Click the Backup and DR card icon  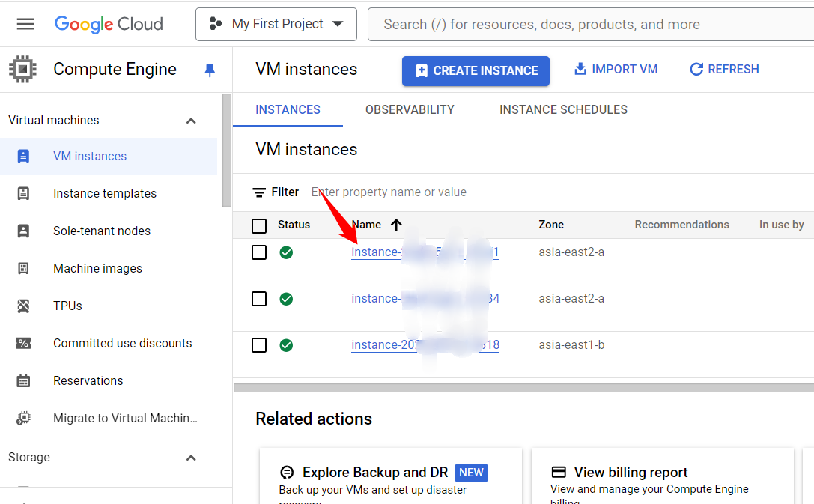[287, 472]
